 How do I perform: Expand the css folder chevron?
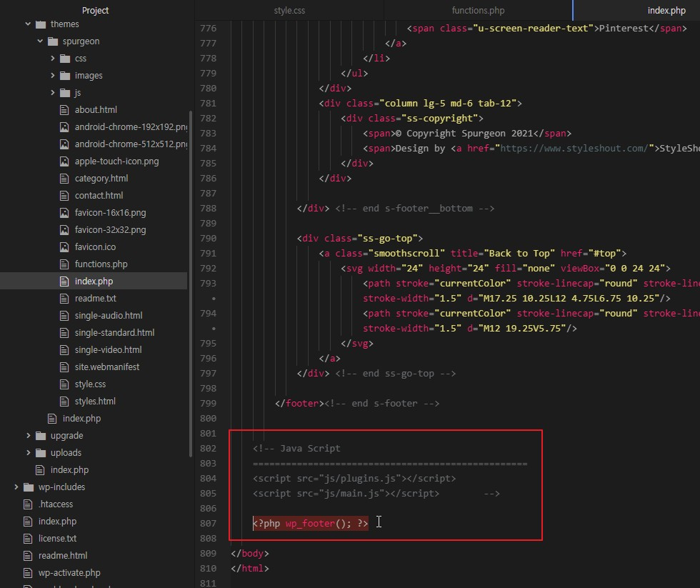point(53,59)
